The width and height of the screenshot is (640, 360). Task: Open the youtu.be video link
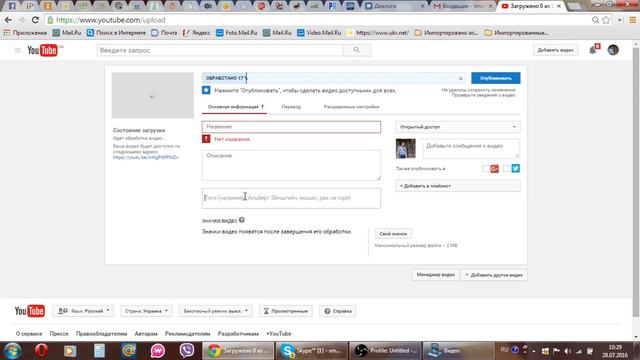[x=146, y=157]
